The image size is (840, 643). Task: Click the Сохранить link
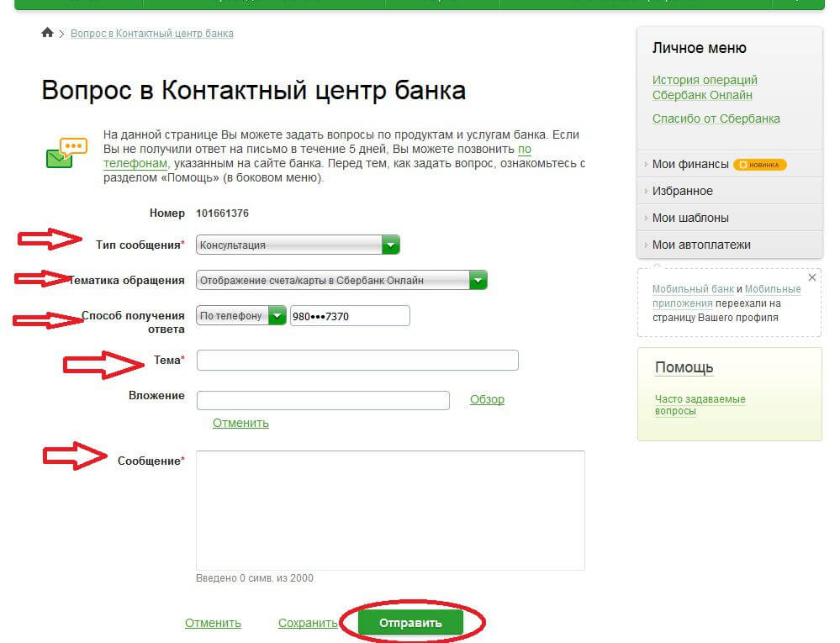point(308,623)
